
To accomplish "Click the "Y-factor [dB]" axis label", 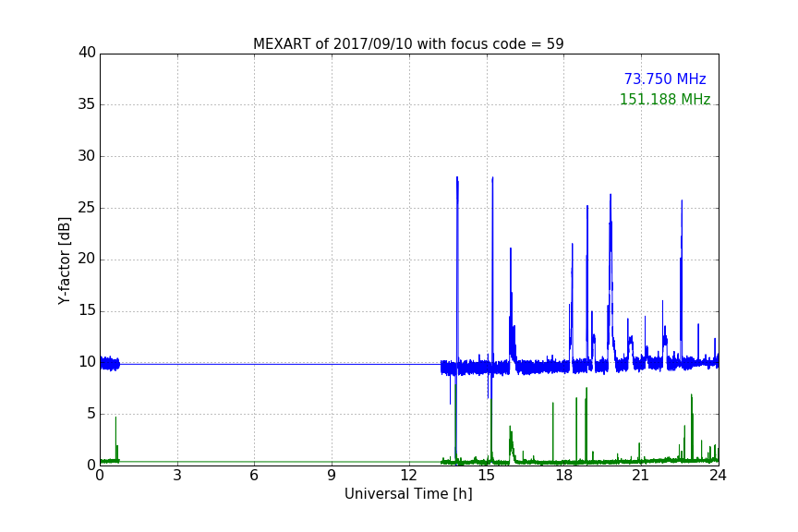I will (x=65, y=260).
